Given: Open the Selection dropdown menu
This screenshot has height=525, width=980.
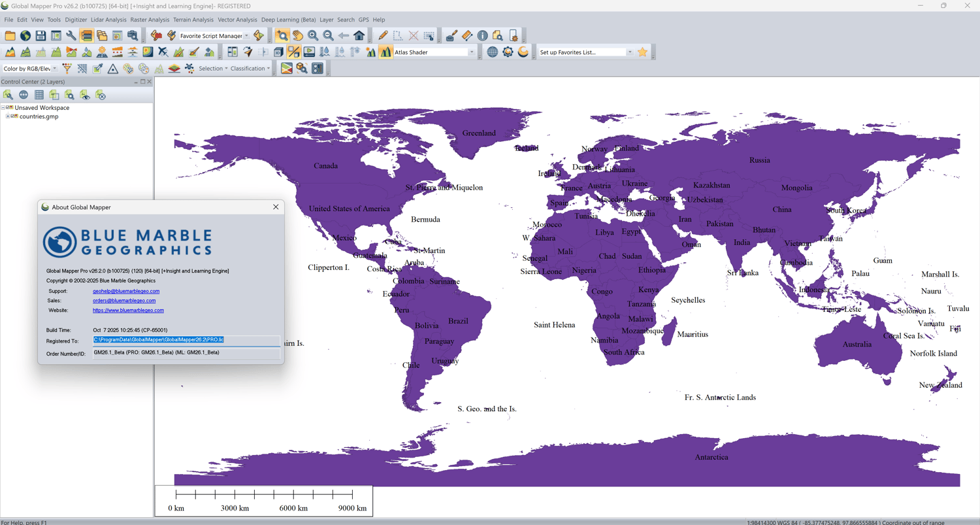Looking at the screenshot, I should point(213,69).
